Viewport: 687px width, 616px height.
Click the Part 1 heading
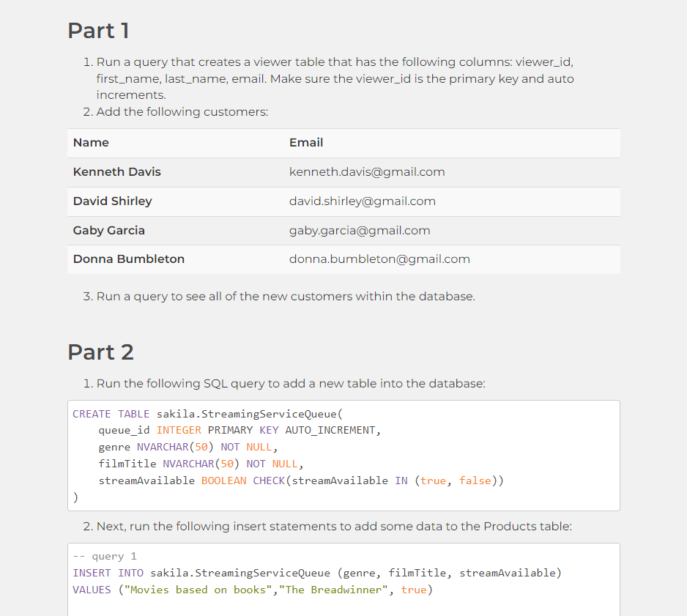pyautogui.click(x=97, y=31)
